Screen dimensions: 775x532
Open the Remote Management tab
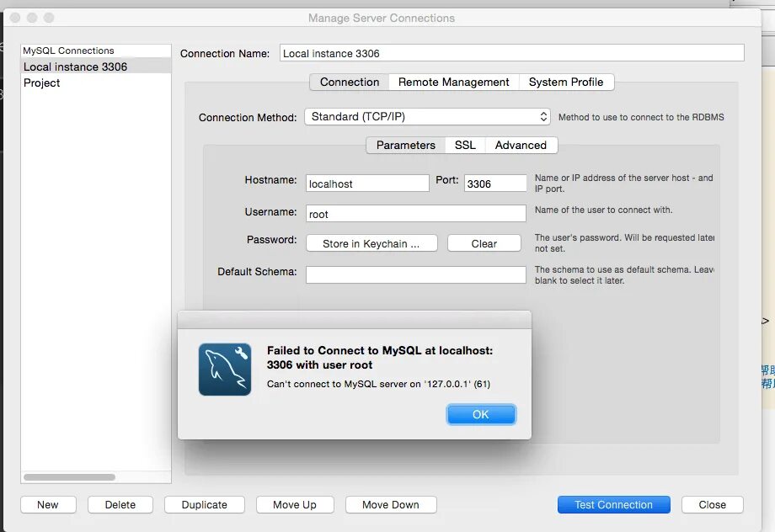click(454, 82)
